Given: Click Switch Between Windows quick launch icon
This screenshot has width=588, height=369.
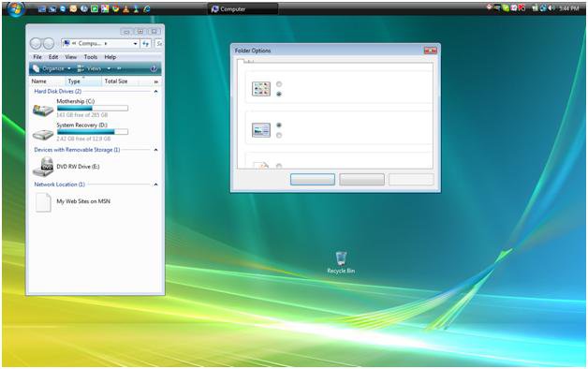Looking at the screenshot, I should pos(52,9).
